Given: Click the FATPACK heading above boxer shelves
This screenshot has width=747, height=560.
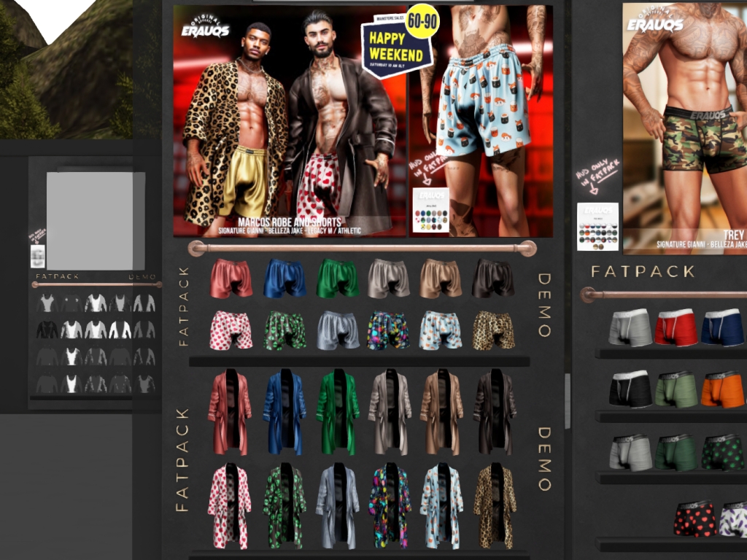Looking at the screenshot, I should coord(643,272).
